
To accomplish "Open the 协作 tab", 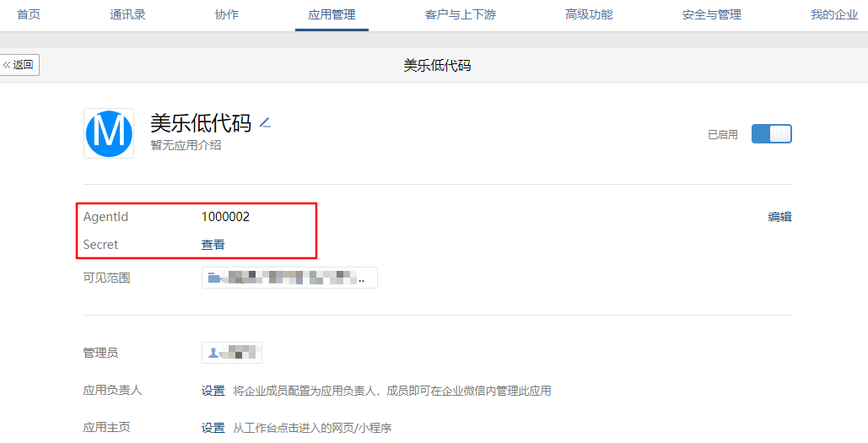I will 226,15.
